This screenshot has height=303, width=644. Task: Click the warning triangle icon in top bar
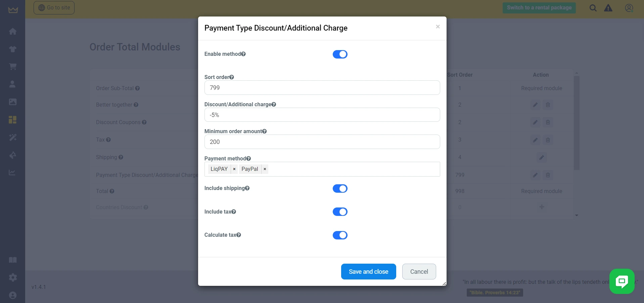click(x=608, y=8)
